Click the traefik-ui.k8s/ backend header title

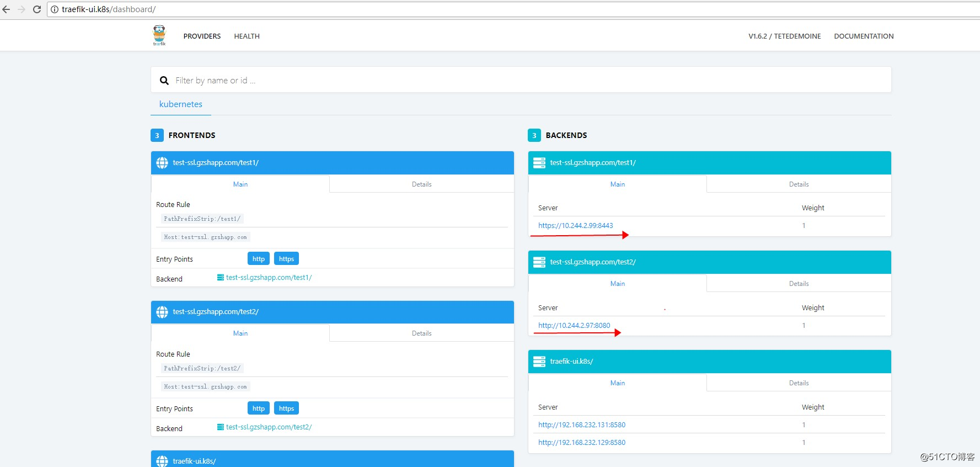click(x=571, y=362)
